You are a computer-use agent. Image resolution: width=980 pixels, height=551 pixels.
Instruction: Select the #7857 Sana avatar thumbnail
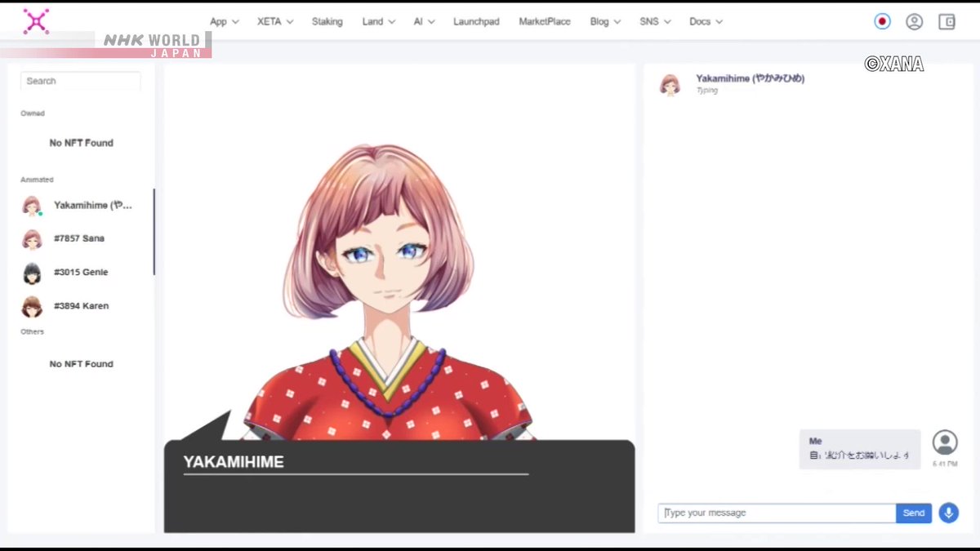coord(31,239)
